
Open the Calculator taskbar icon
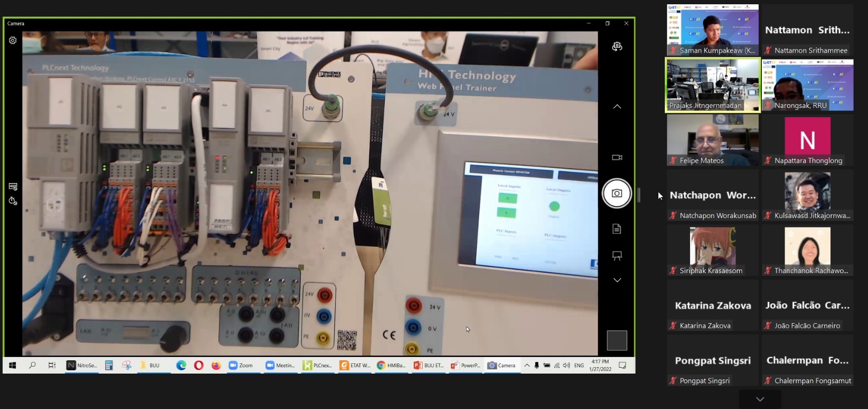(109, 365)
